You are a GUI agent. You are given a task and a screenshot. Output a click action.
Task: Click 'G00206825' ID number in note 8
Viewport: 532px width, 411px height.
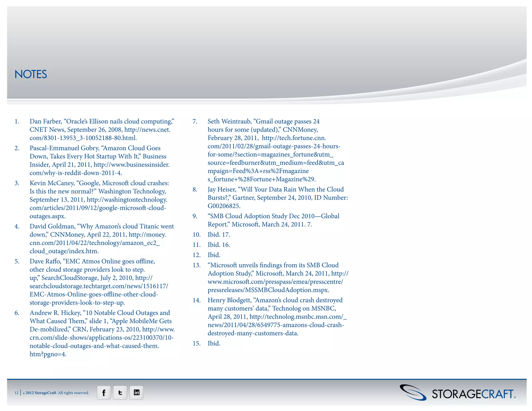click(223, 206)
